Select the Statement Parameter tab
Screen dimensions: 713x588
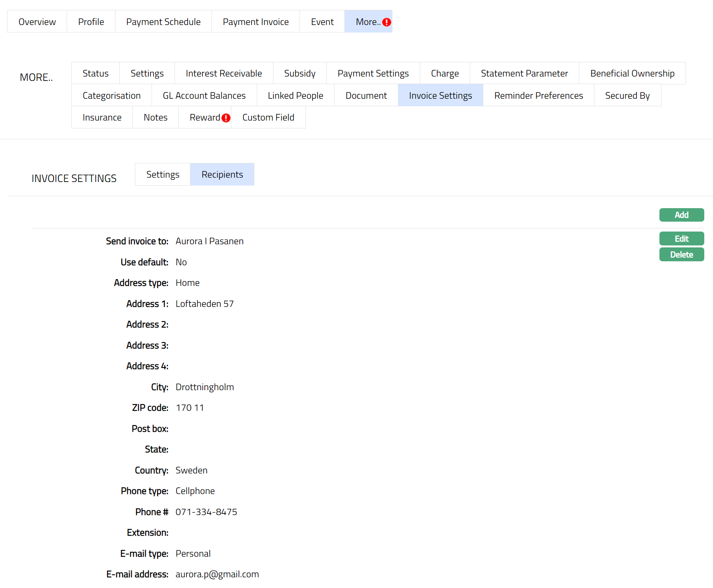tap(524, 73)
